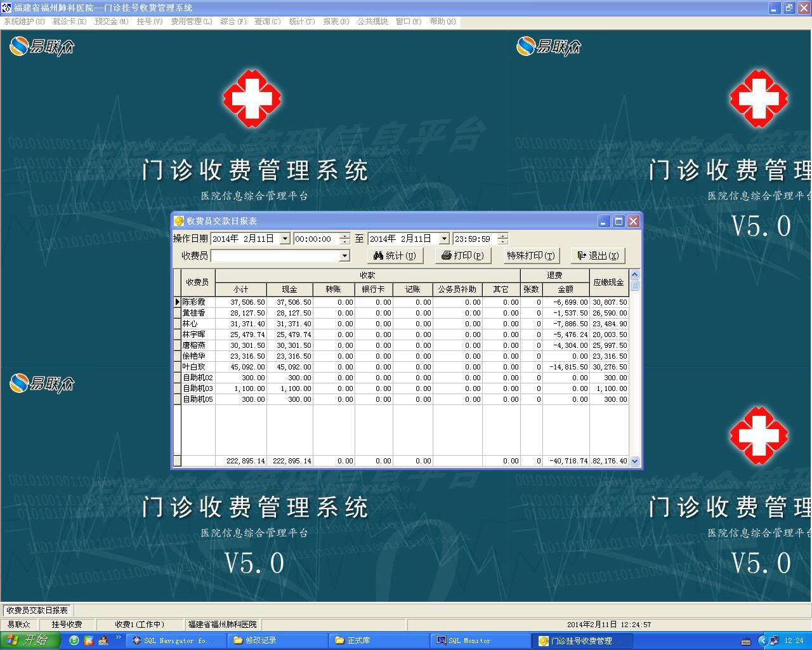Click the end time spinner arrows
The image size is (812, 650).
(503, 239)
